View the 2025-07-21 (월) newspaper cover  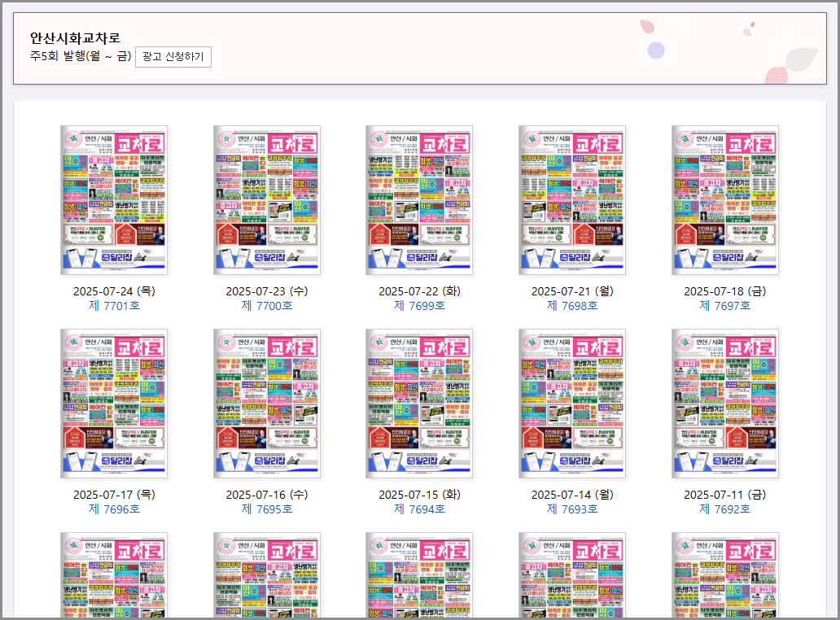pos(572,200)
